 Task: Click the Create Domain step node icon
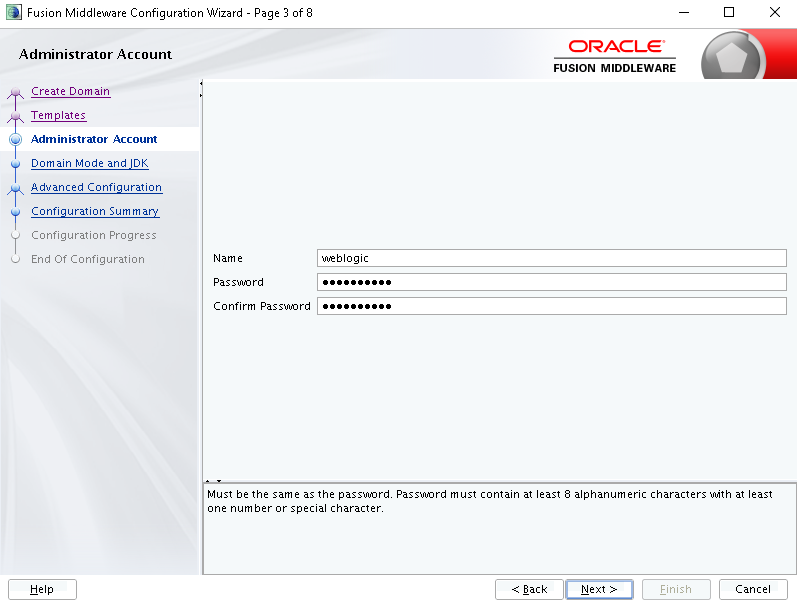(x=15, y=92)
